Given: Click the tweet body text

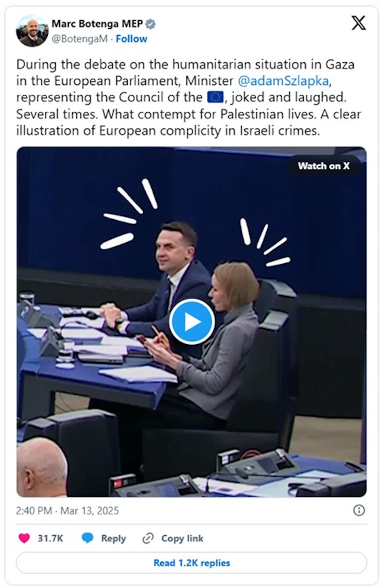Looking at the screenshot, I should pyautogui.click(x=189, y=97).
